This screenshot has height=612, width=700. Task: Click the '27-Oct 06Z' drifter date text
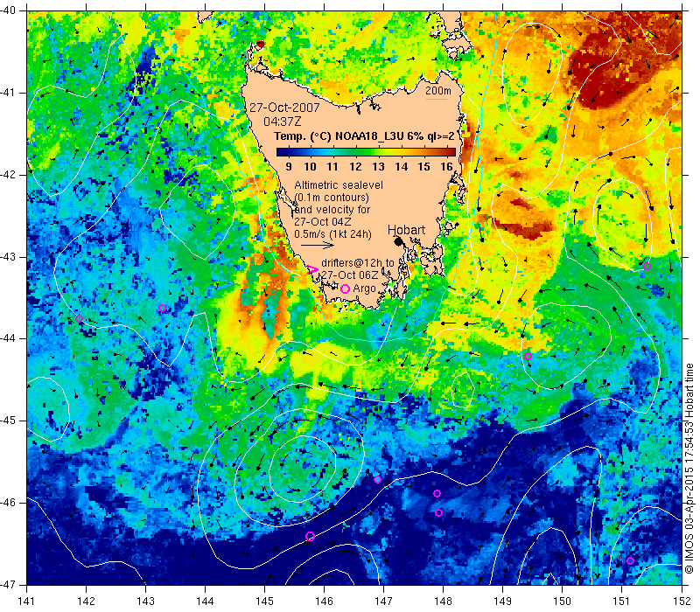[x=350, y=275]
